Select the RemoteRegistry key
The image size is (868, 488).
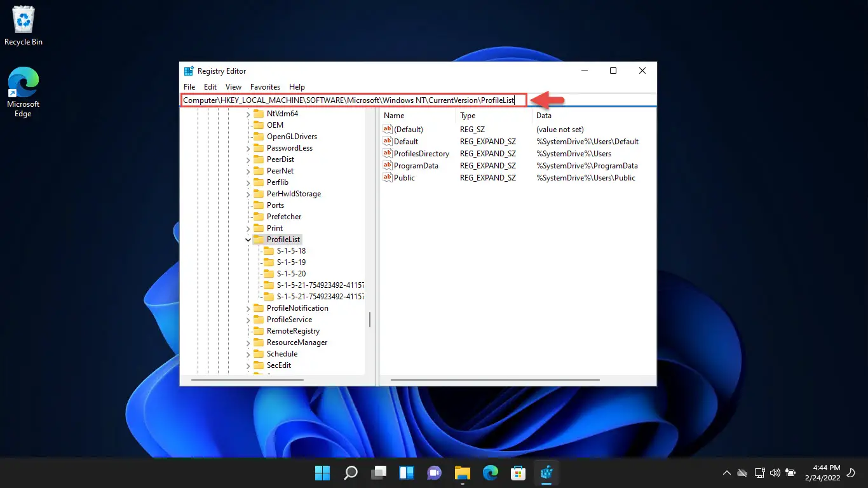[293, 331]
